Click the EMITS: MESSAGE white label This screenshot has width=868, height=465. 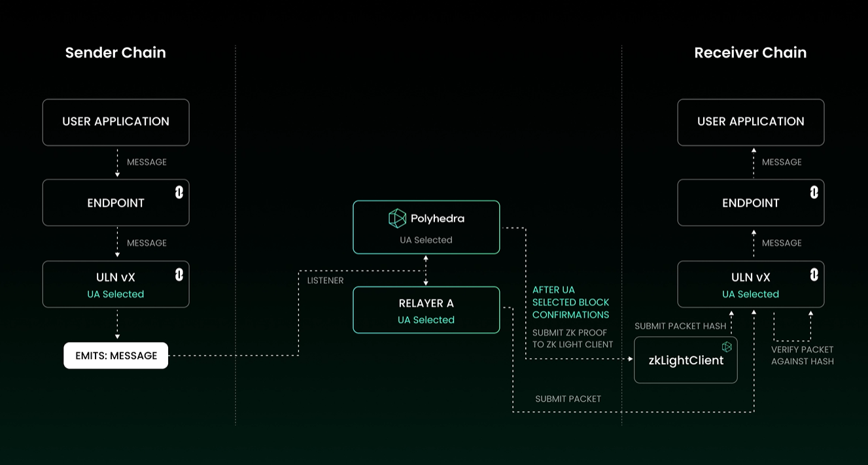click(x=116, y=356)
